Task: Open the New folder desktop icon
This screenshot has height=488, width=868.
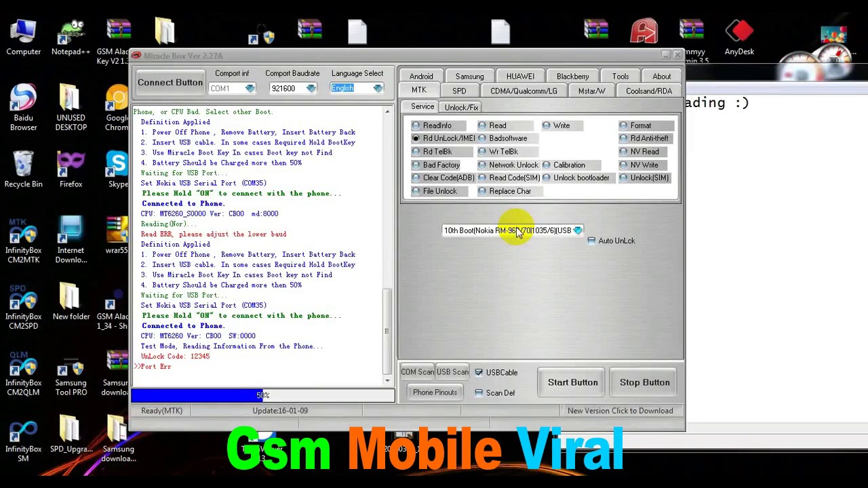Action: click(x=71, y=302)
